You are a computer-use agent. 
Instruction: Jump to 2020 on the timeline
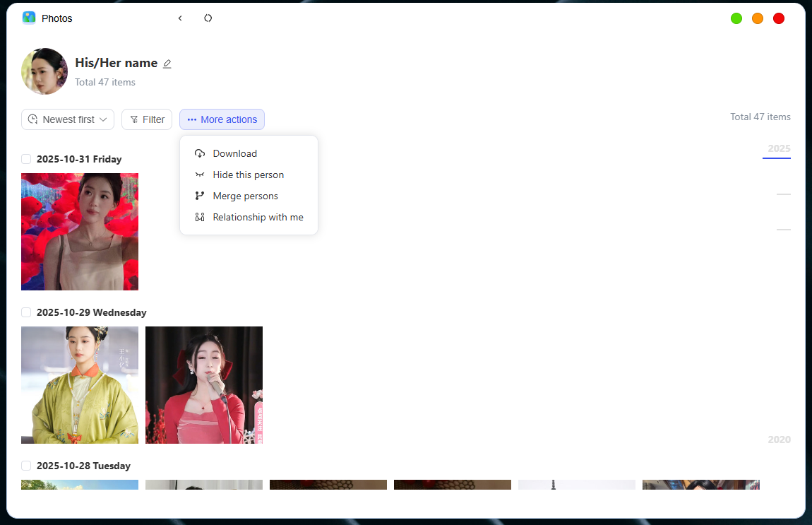(x=779, y=440)
